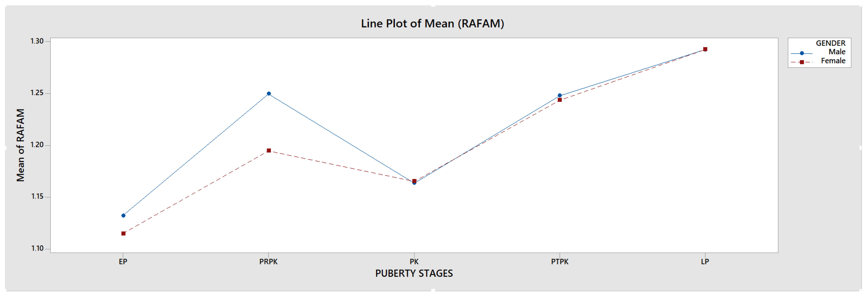Click the PRPK x-axis tick label
This screenshot has width=868, height=296.
pyautogui.click(x=268, y=262)
